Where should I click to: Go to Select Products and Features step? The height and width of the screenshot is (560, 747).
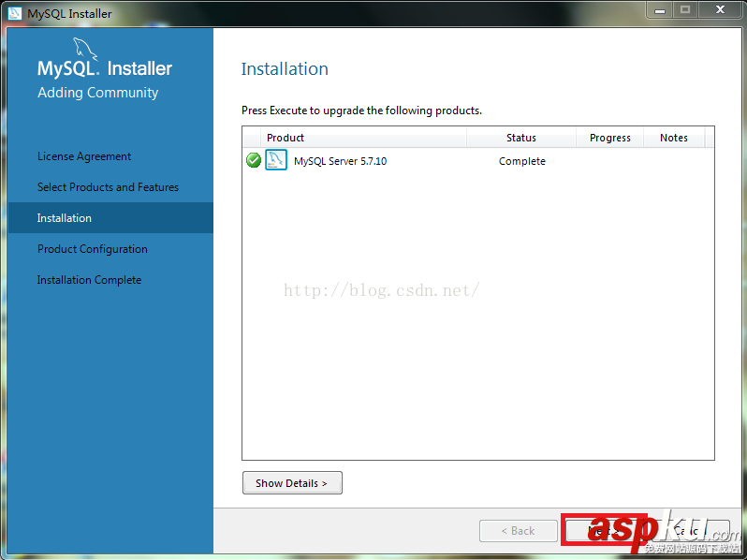[108, 187]
